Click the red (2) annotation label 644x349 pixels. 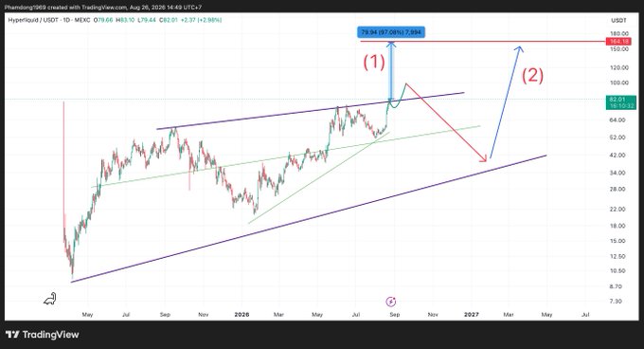coord(532,76)
